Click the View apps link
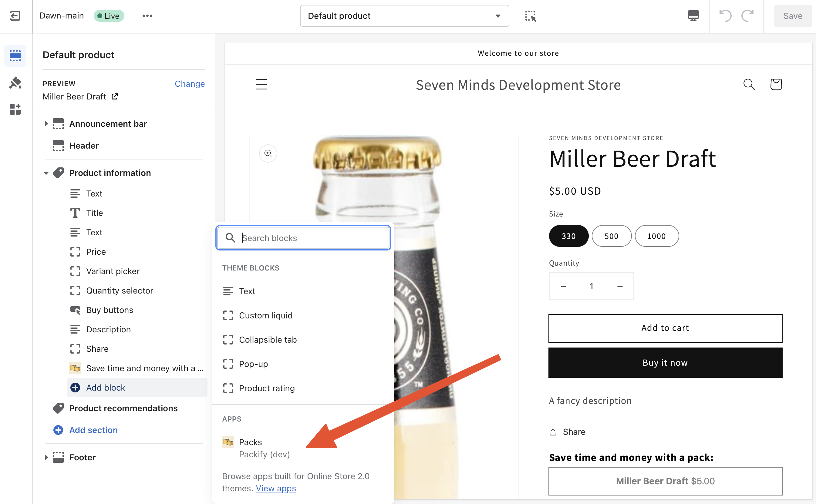This screenshot has width=816, height=504. [275, 488]
